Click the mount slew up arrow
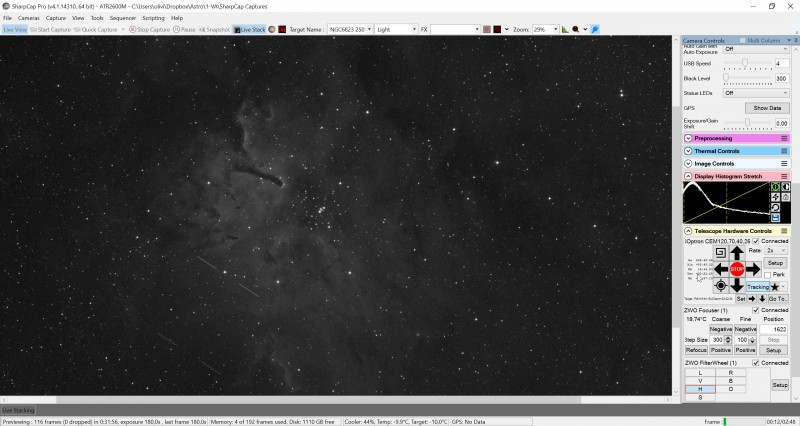 pos(737,253)
